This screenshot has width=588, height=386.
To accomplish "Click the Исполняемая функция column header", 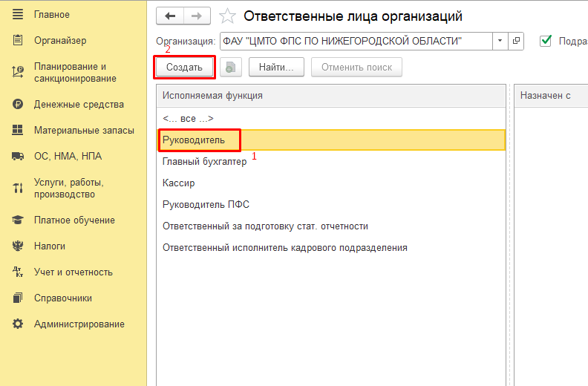I will [x=331, y=96].
